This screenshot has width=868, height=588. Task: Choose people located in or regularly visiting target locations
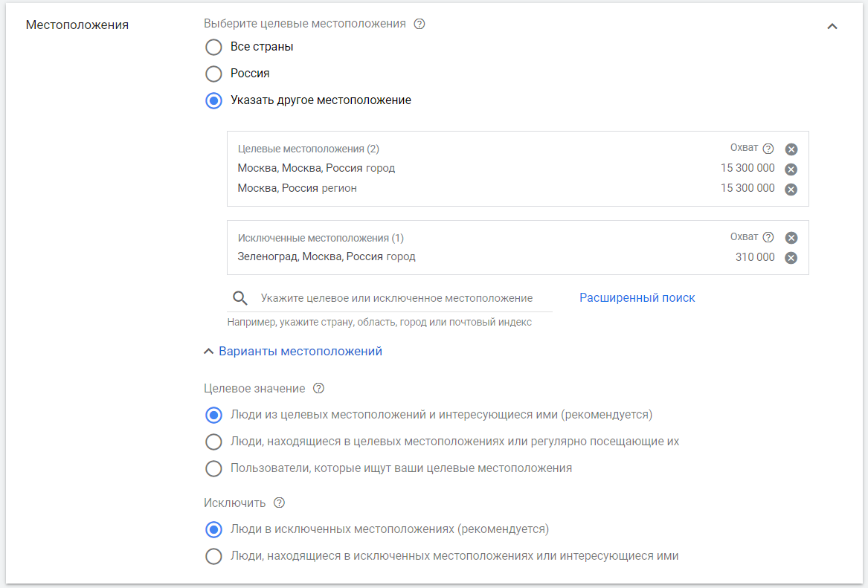pos(213,442)
